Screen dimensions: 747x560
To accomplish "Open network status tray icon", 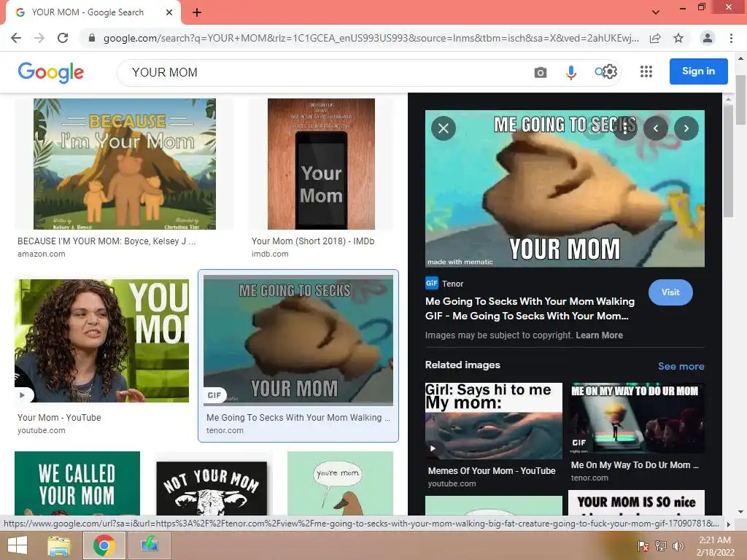I will click(661, 545).
